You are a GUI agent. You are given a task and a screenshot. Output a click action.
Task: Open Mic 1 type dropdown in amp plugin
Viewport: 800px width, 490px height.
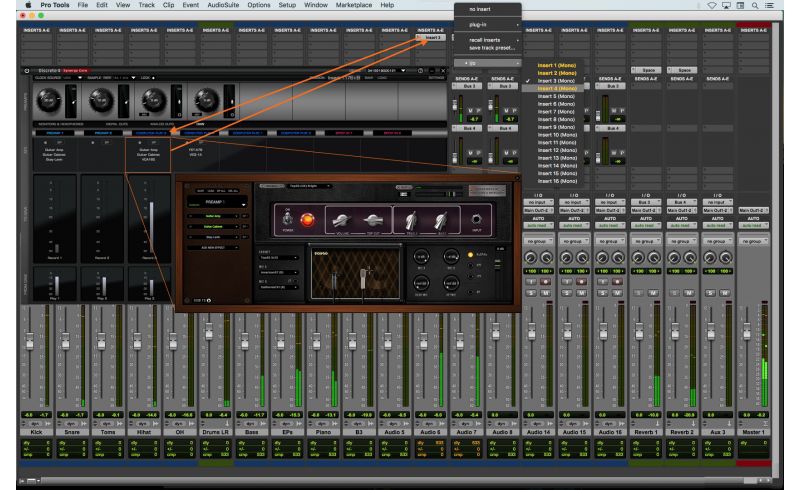coord(278,273)
